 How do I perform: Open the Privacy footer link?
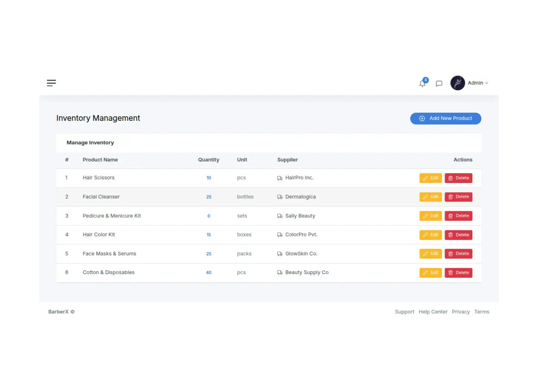[461, 312]
